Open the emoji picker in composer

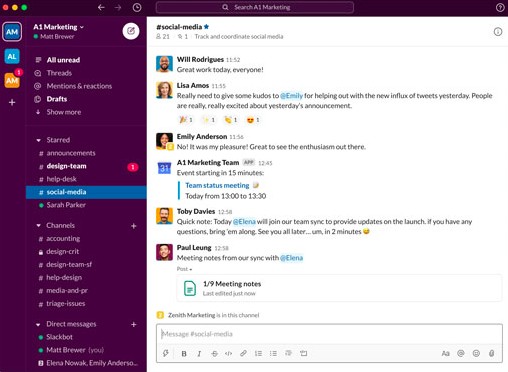(476, 353)
